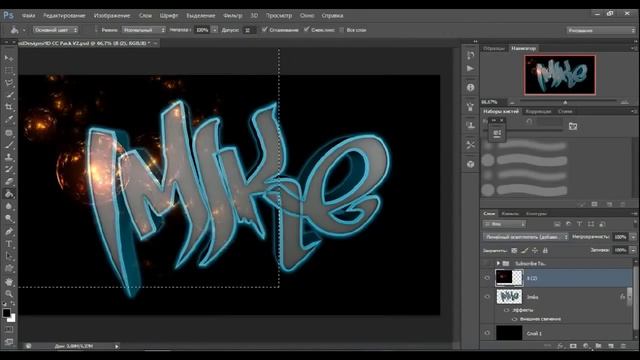This screenshot has width=640, height=360.
Task: Select the Rectangular Marquee tool
Action: point(9,70)
